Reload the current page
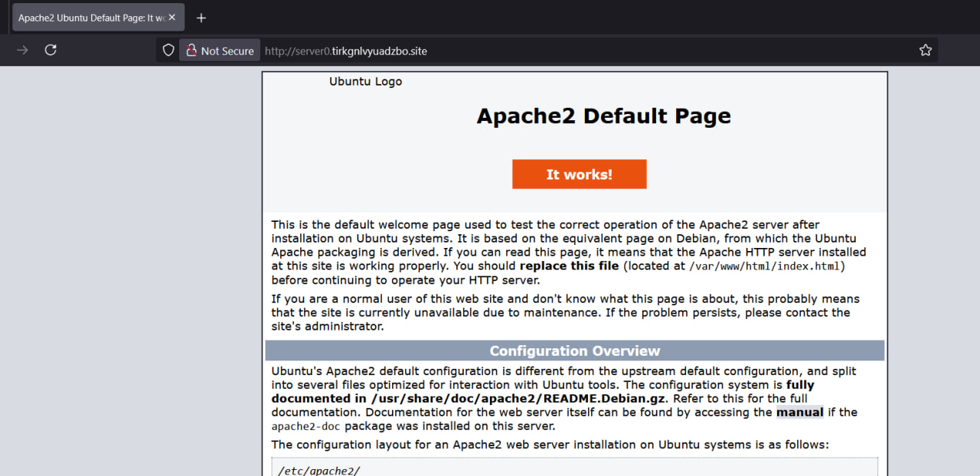Viewport: 980px width, 476px height. pyautogui.click(x=51, y=50)
